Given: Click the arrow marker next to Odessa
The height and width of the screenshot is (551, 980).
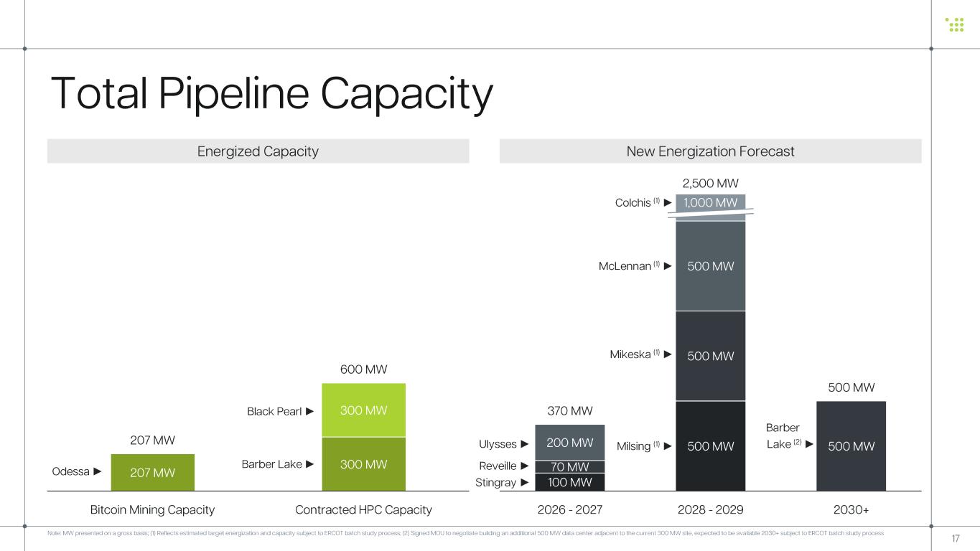Looking at the screenshot, I should [97, 471].
